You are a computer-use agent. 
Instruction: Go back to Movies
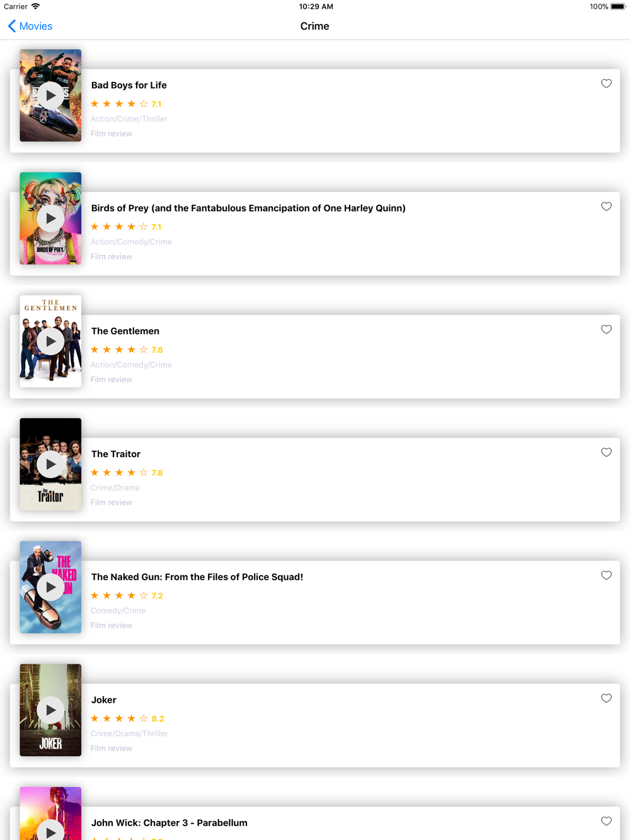tap(30, 26)
